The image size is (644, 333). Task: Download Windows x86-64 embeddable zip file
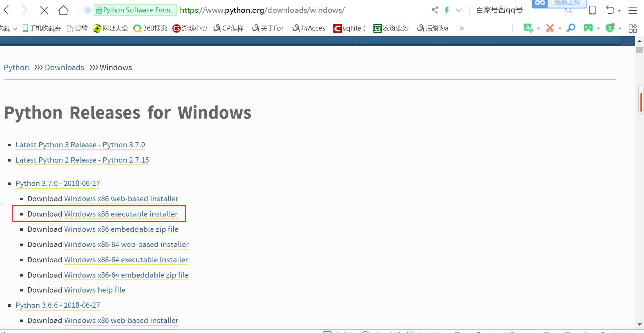point(126,275)
